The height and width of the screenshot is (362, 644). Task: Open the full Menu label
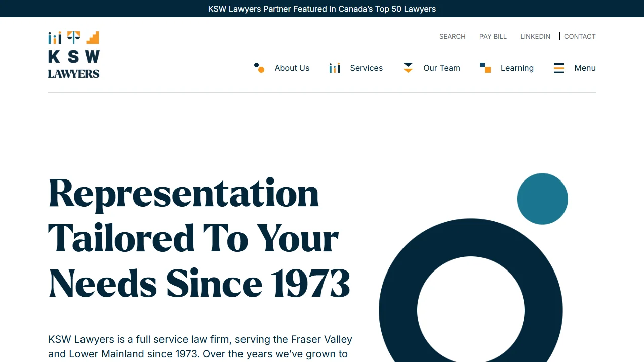click(x=585, y=68)
